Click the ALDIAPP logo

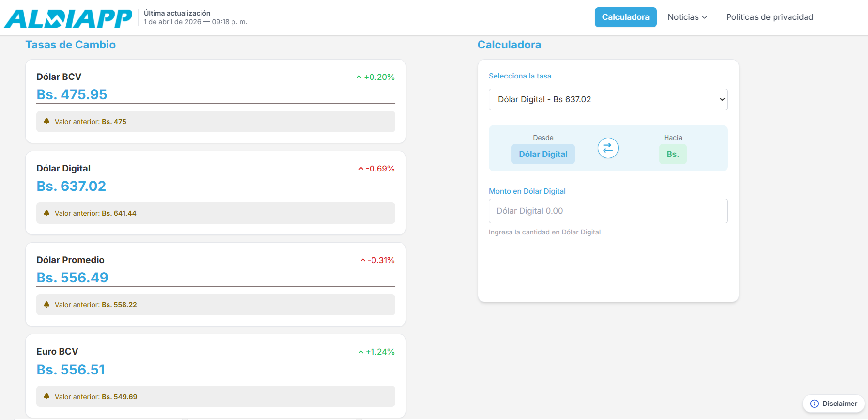(68, 18)
